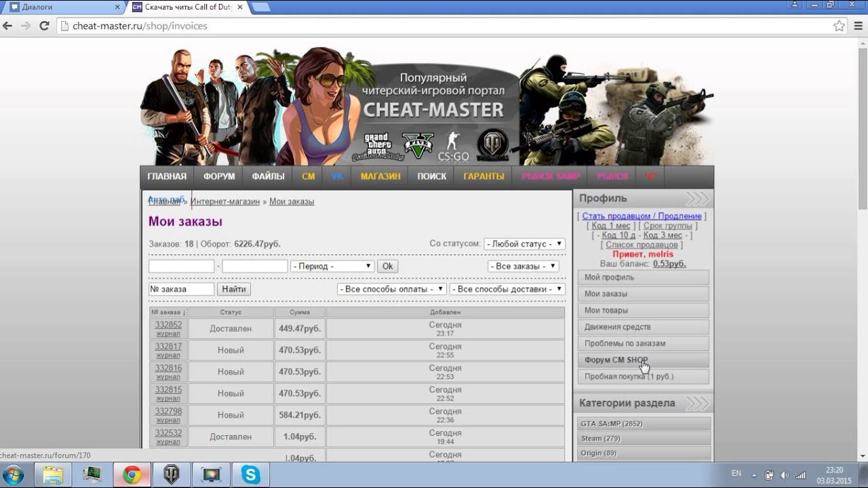Viewport: 868px width, 488px height.
Task: Open the Все заказы dropdown
Action: point(523,266)
